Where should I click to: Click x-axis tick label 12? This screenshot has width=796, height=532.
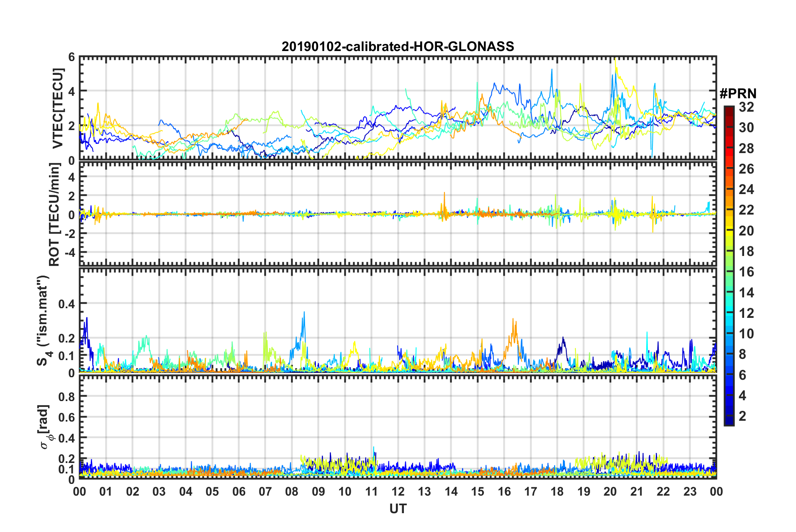[398, 491]
